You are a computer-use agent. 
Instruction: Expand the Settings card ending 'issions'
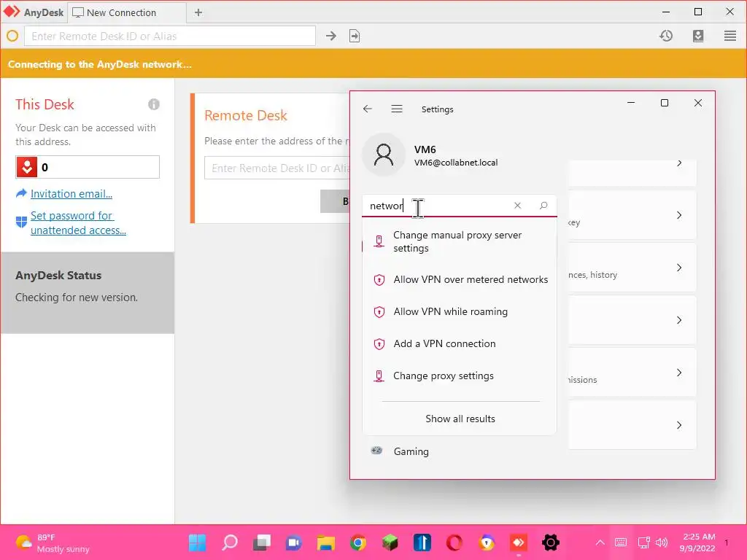679,373
